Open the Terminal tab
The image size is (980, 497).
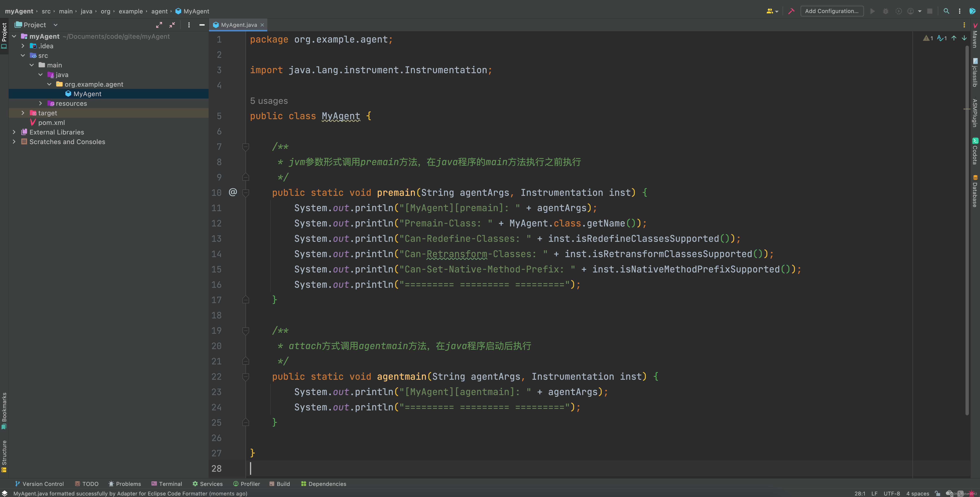167,484
